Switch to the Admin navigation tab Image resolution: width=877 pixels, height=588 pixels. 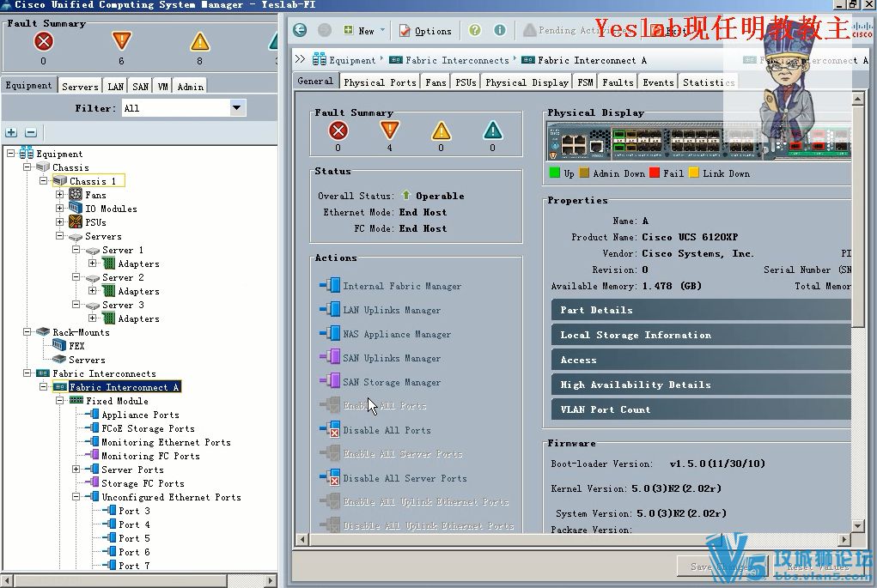pyautogui.click(x=190, y=87)
